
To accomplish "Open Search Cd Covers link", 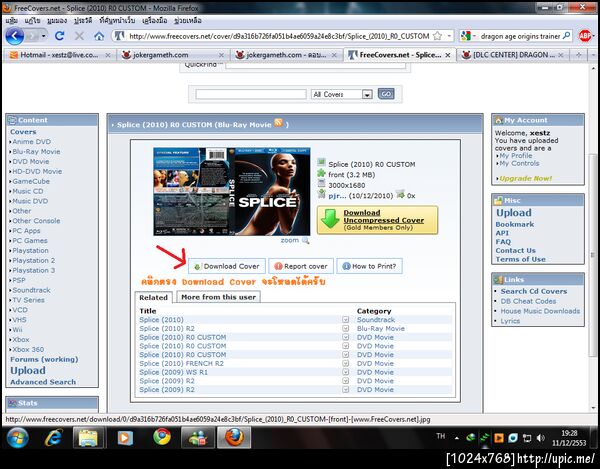I will pos(534,291).
